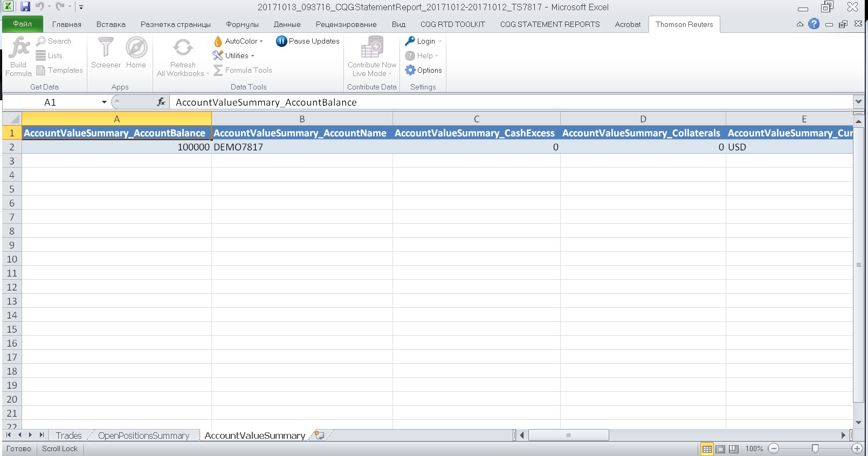Viewport: 868px width, 456px height.
Task: Click Pause Updates button
Action: click(x=308, y=41)
